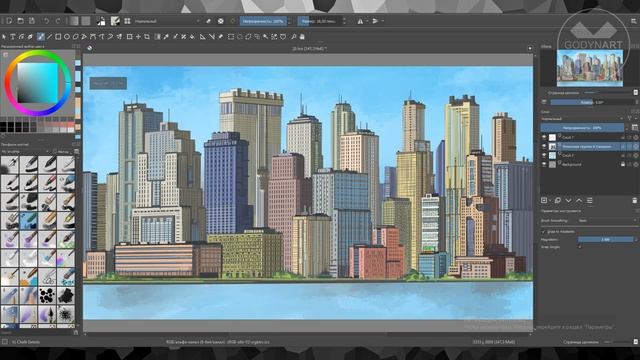The height and width of the screenshot is (360, 640).
Task: Save the document with the toolbar icon
Action: [32, 21]
